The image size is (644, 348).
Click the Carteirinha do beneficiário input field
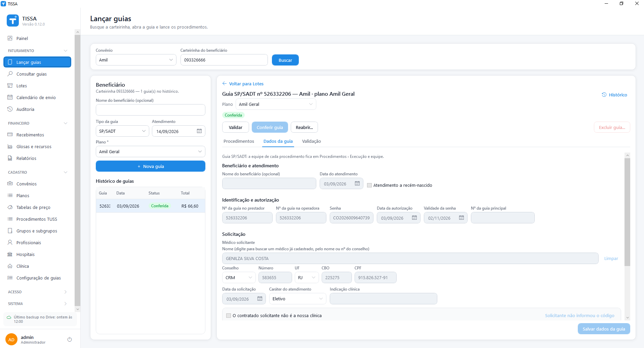pyautogui.click(x=224, y=60)
